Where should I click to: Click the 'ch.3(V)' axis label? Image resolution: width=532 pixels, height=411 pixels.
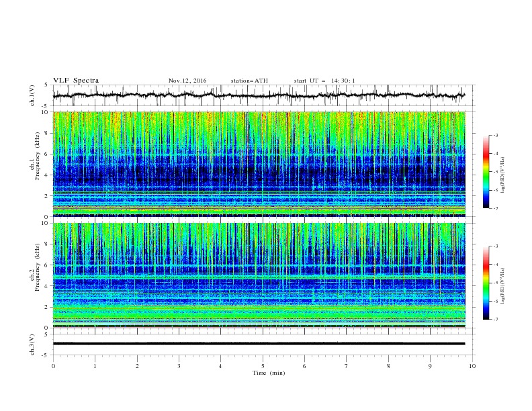32,345
